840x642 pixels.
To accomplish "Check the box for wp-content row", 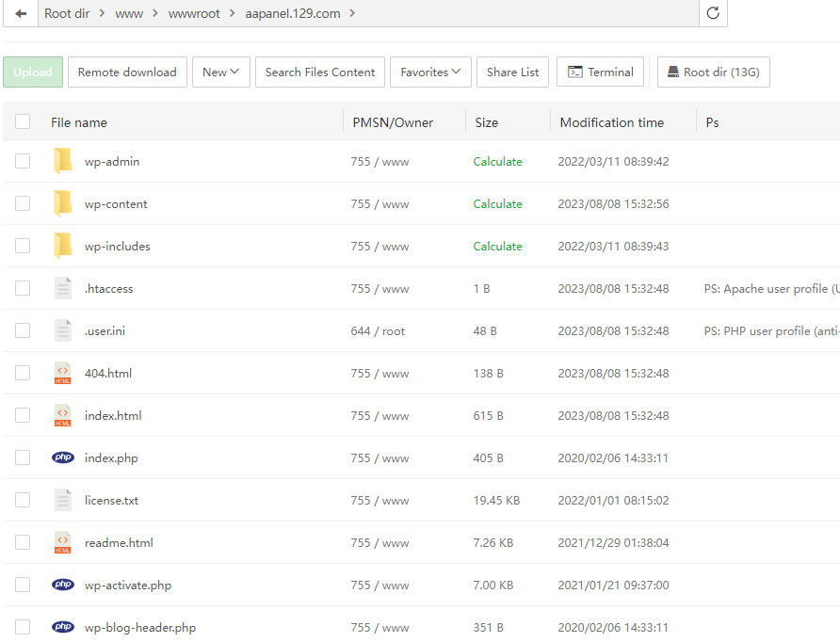I will coord(23,203).
